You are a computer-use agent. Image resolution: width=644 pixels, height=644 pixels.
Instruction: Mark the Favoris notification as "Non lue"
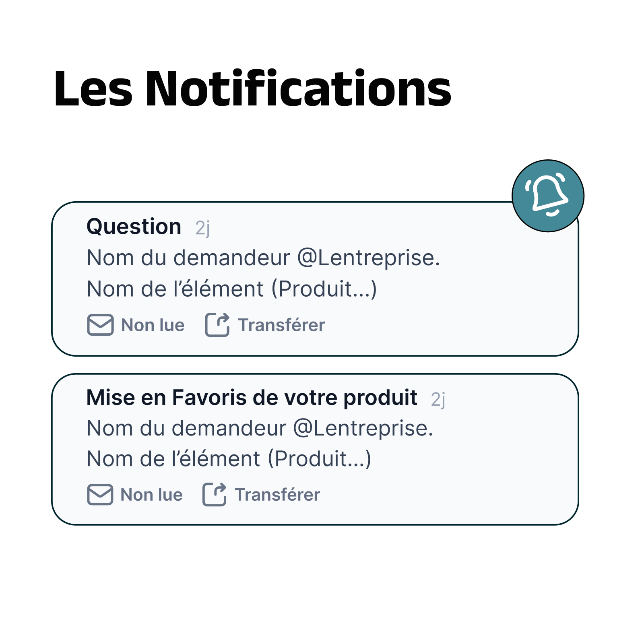tap(151, 495)
